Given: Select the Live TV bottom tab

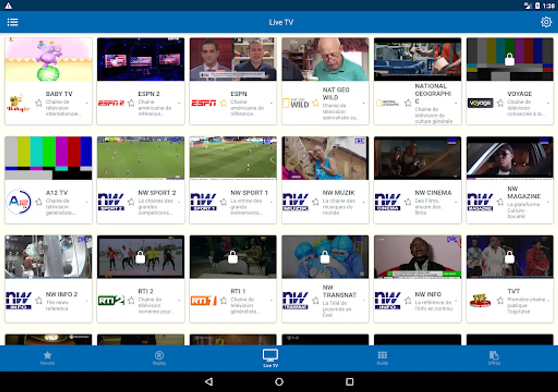Looking at the screenshot, I should [x=271, y=358].
